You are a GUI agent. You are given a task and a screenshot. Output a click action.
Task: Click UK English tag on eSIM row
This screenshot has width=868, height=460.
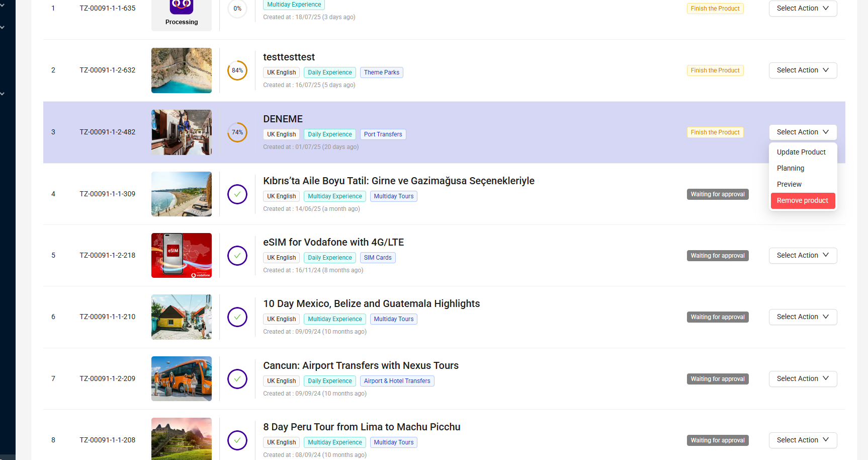click(x=282, y=258)
